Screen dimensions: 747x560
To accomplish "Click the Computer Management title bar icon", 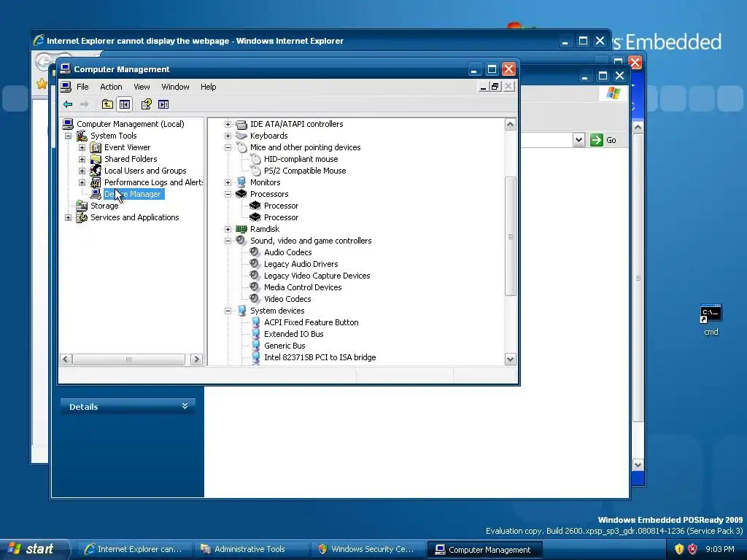I will coord(65,69).
